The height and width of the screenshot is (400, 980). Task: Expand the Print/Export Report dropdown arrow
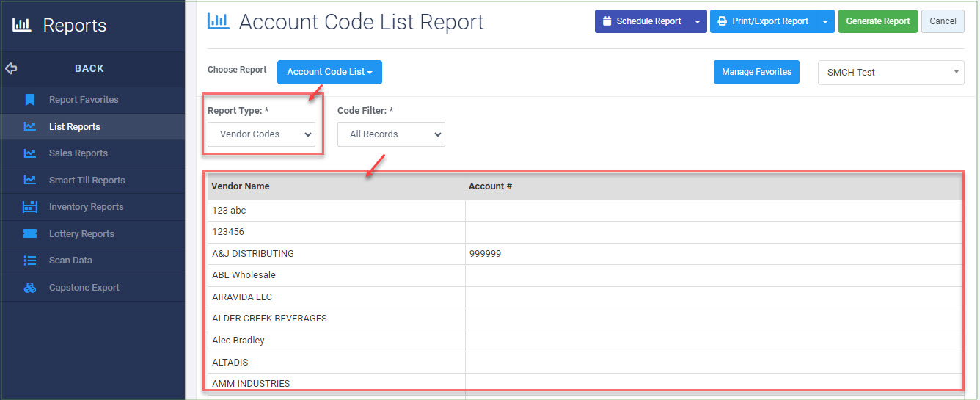[x=826, y=21]
